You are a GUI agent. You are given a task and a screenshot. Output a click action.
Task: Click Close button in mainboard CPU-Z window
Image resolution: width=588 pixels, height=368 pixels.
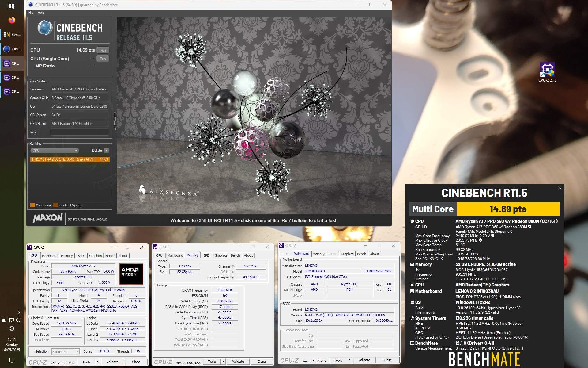[x=388, y=360]
